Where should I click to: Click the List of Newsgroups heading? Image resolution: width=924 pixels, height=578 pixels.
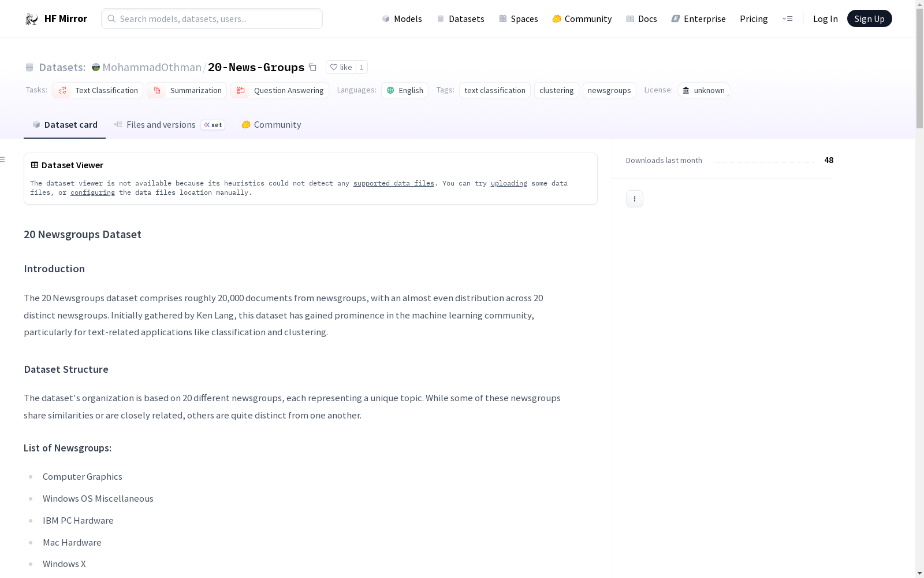coord(68,448)
